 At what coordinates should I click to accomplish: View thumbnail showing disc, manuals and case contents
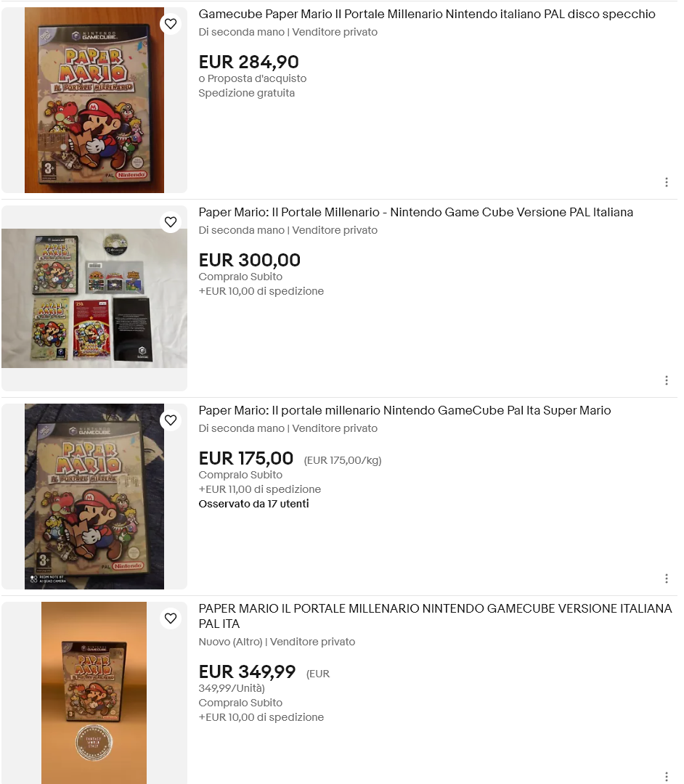tap(94, 298)
